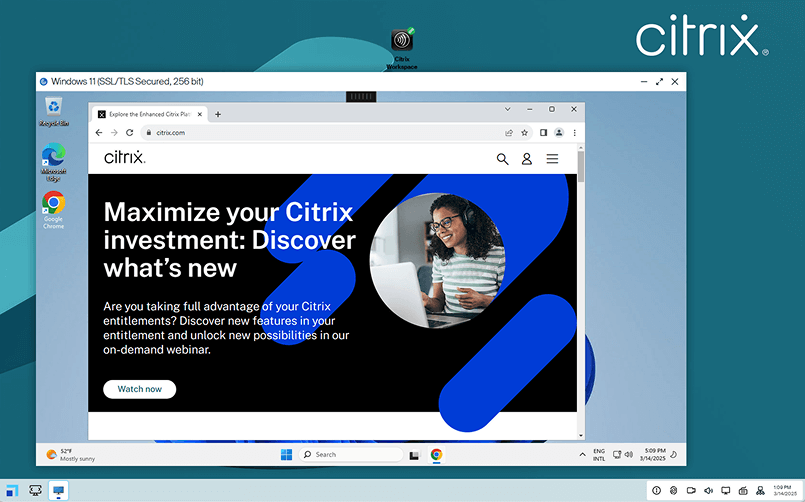Bookmark this page with the star icon
This screenshot has height=502, width=805.
tap(524, 132)
